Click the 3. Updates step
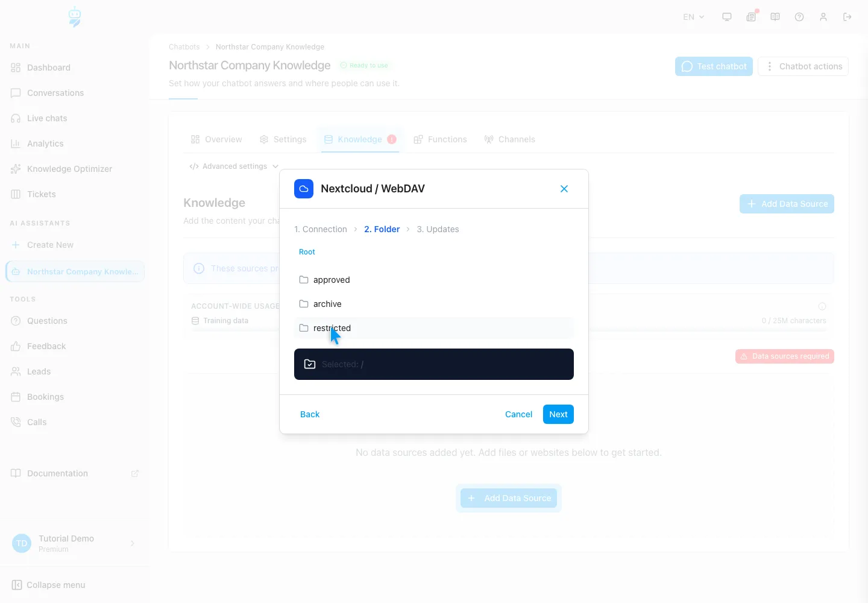The height and width of the screenshot is (603, 868). (x=438, y=229)
